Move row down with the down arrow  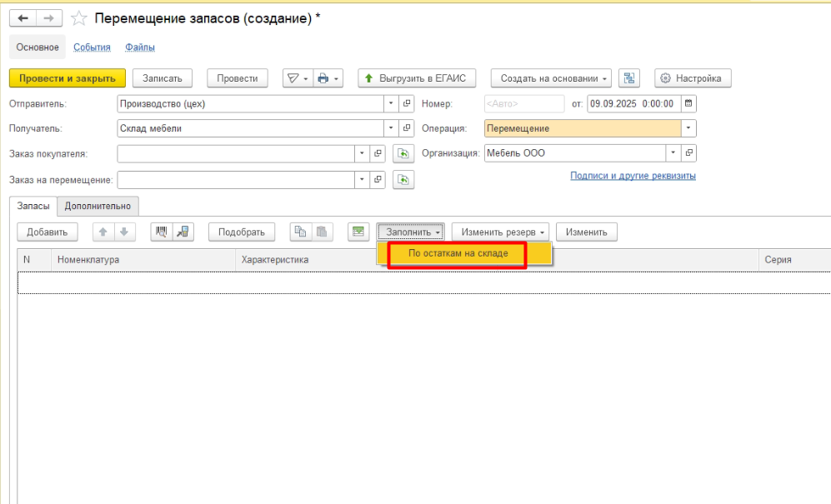pos(124,232)
